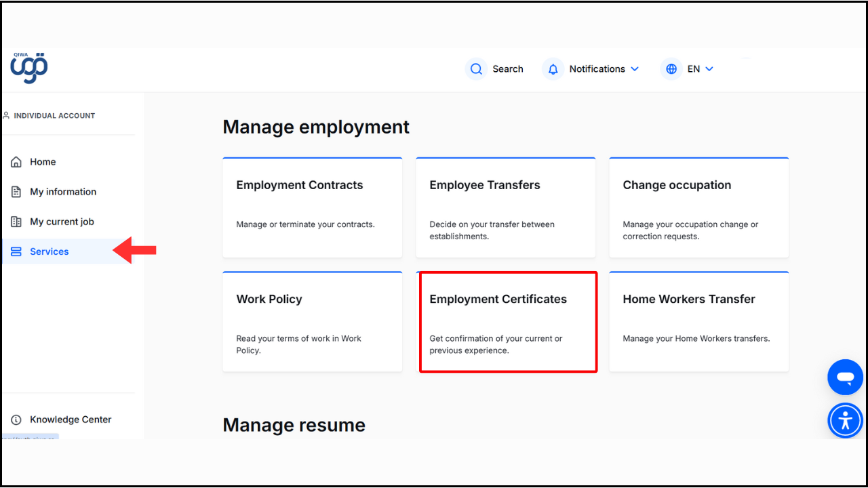Click the 'Manage resume' heading
The image size is (868, 488).
pos(294,425)
